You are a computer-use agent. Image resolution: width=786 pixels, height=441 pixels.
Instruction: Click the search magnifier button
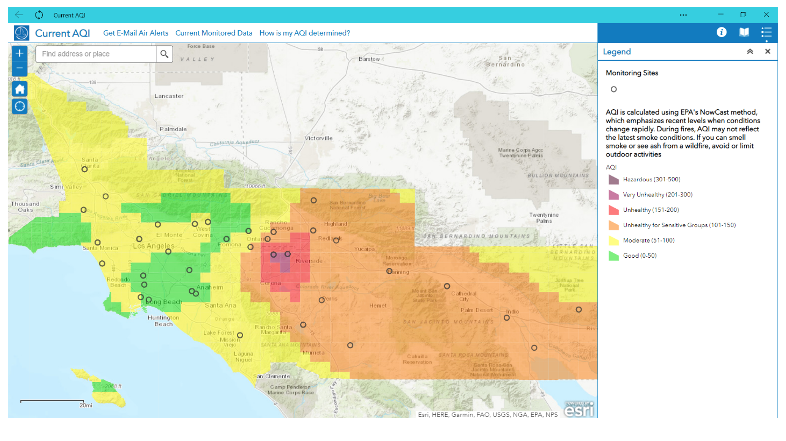coord(163,53)
